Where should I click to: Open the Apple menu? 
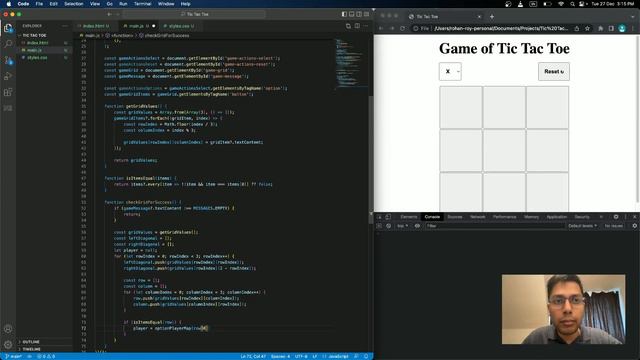(x=9, y=4)
